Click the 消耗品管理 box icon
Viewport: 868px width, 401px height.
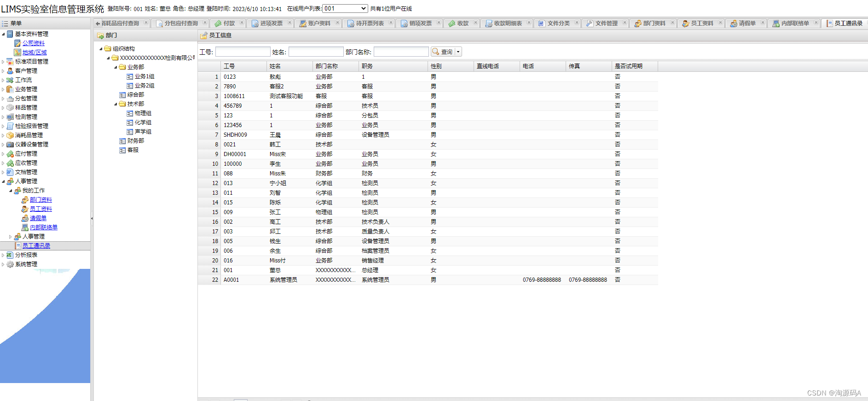[10, 135]
